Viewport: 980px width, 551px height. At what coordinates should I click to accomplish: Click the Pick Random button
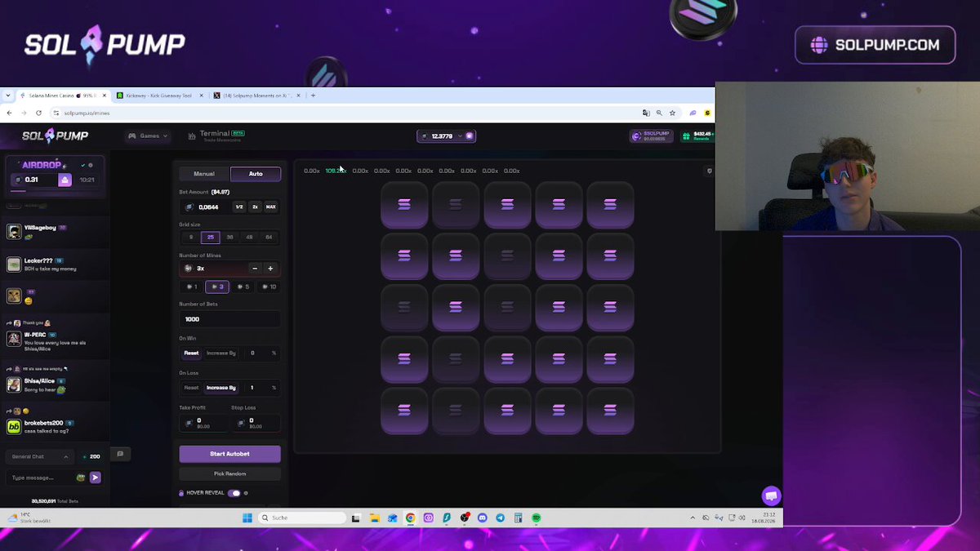[229, 473]
